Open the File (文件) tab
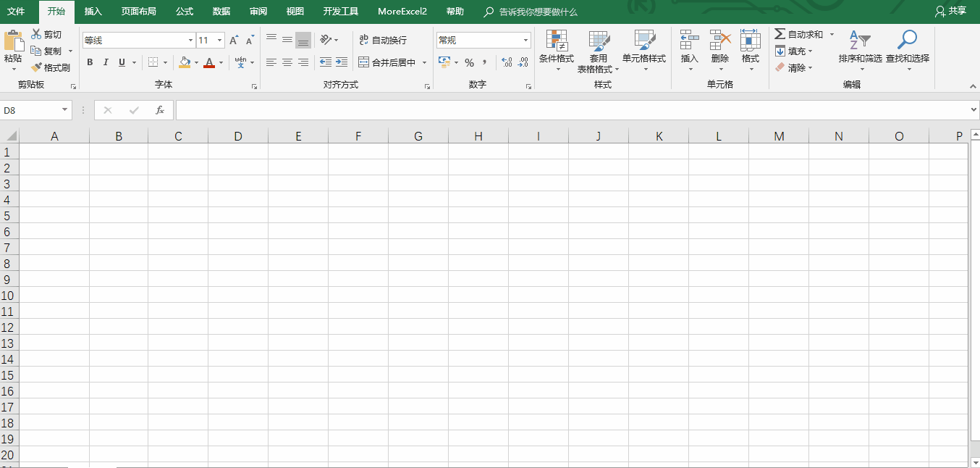The image size is (980, 468). 16,12
